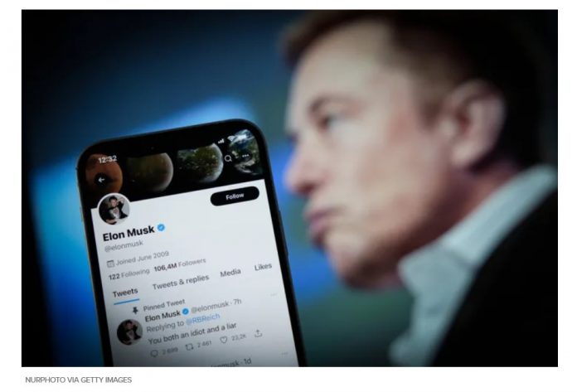
Task: Open the three-dot profile options menu
Action: click(x=245, y=156)
